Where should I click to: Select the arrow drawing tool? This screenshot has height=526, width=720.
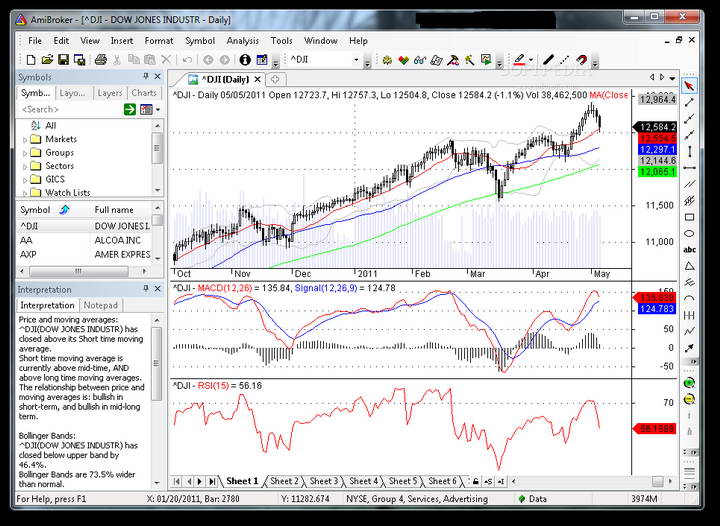click(x=689, y=348)
